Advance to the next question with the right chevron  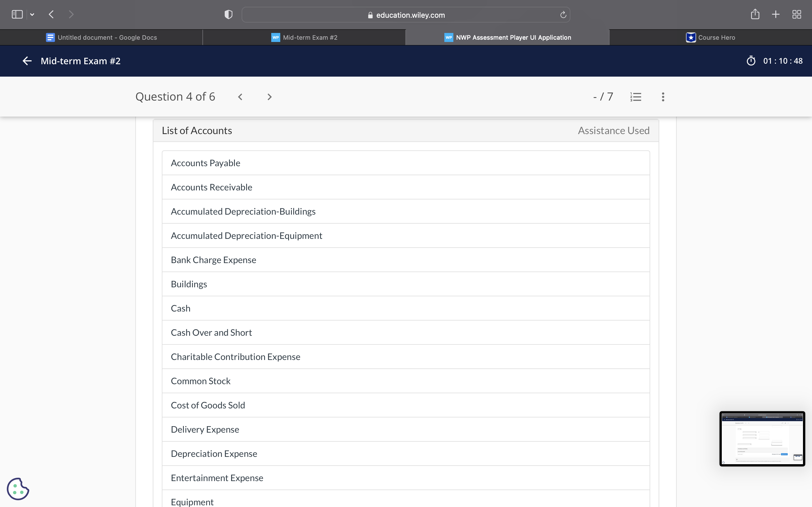click(270, 97)
